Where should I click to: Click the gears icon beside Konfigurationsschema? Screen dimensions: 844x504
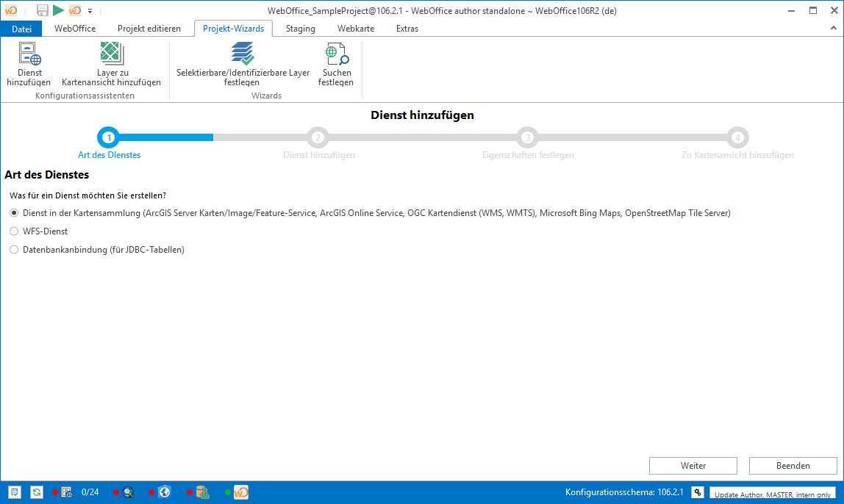coord(697,492)
